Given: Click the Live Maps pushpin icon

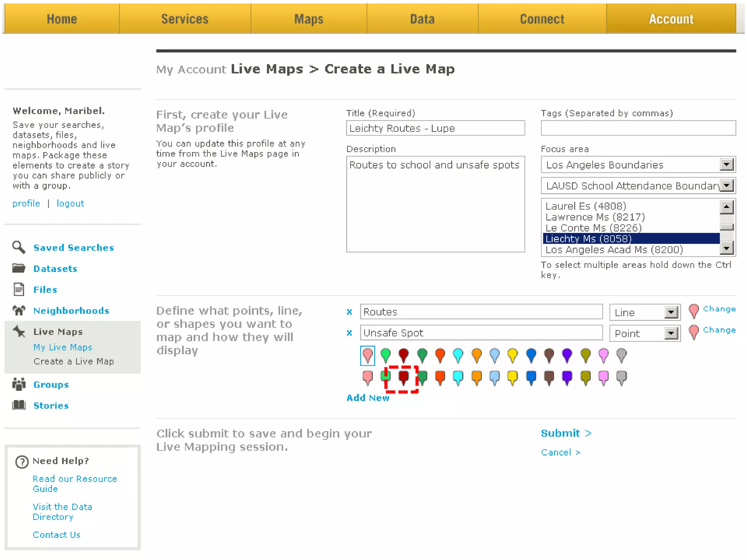Looking at the screenshot, I should [19, 331].
